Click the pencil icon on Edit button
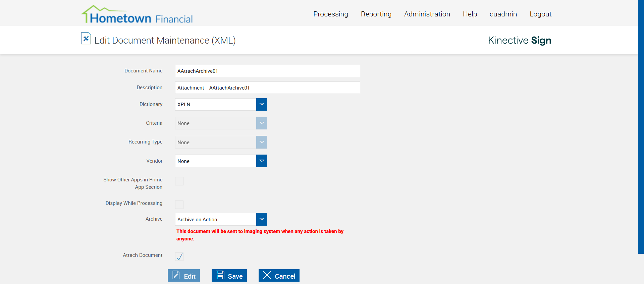This screenshot has height=284, width=644. pyautogui.click(x=176, y=275)
